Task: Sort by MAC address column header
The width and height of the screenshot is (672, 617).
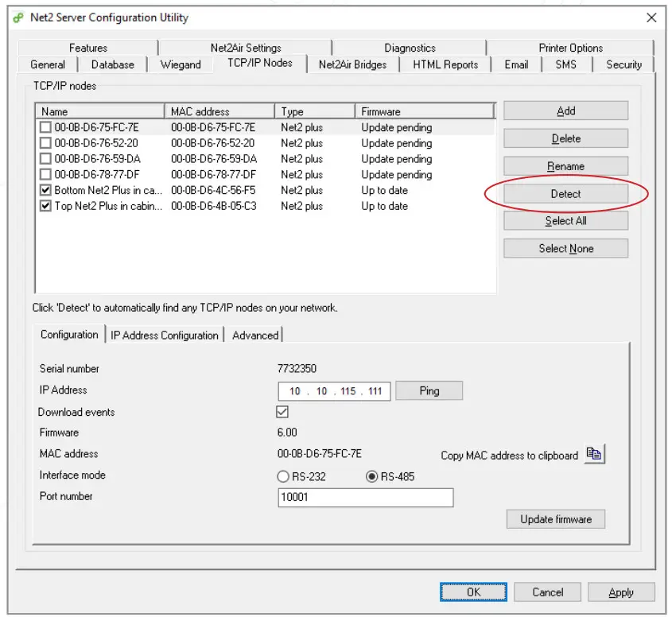Action: pos(219,111)
